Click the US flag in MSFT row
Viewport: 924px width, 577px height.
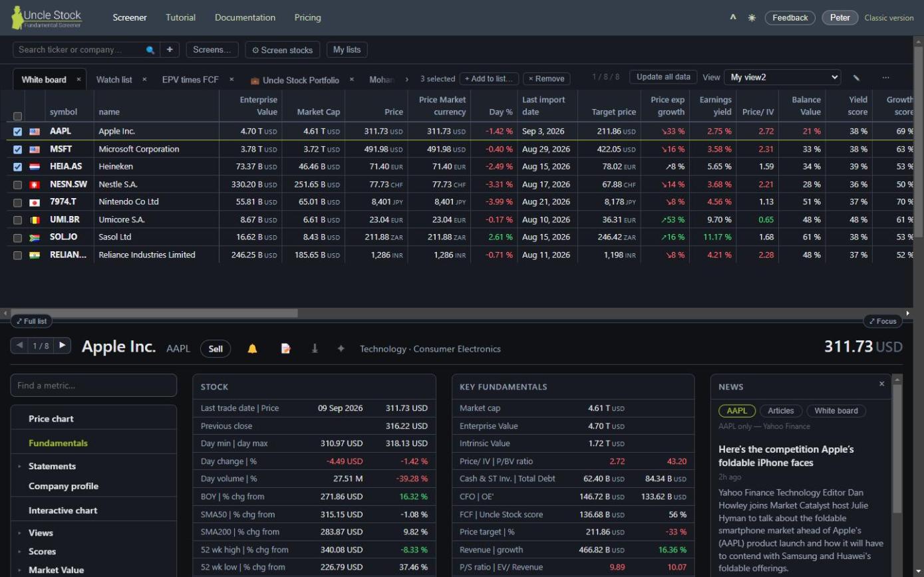35,150
